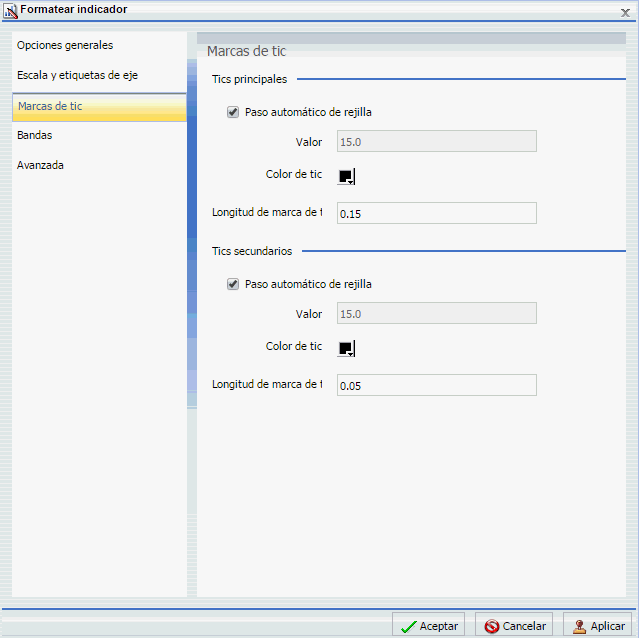Click Longitud de marca label under Tics principales

point(267,212)
